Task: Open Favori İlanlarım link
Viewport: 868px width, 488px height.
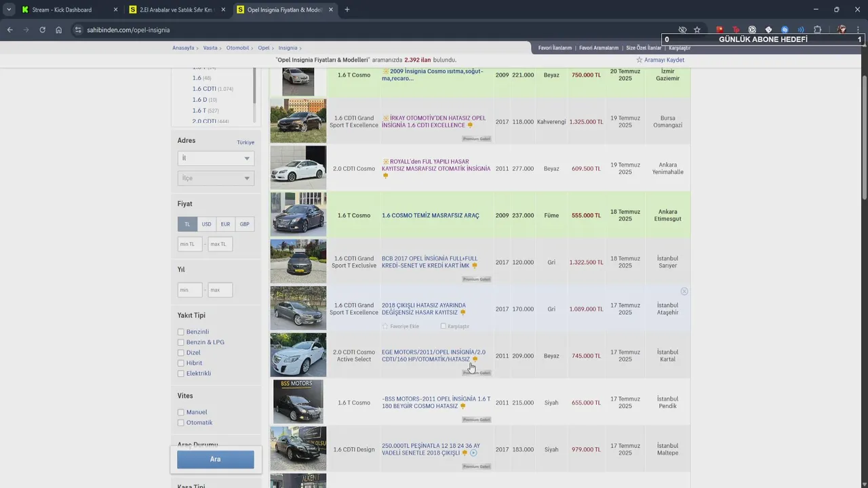Action: (555, 48)
